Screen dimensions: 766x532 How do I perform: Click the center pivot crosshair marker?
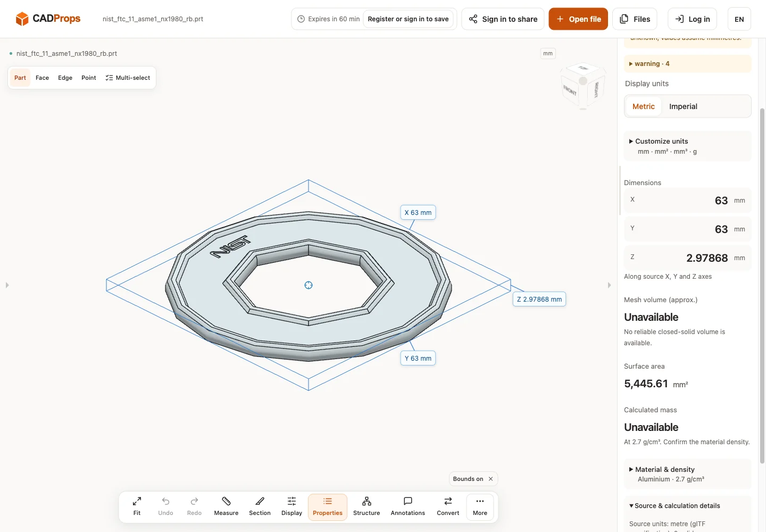[x=309, y=285]
